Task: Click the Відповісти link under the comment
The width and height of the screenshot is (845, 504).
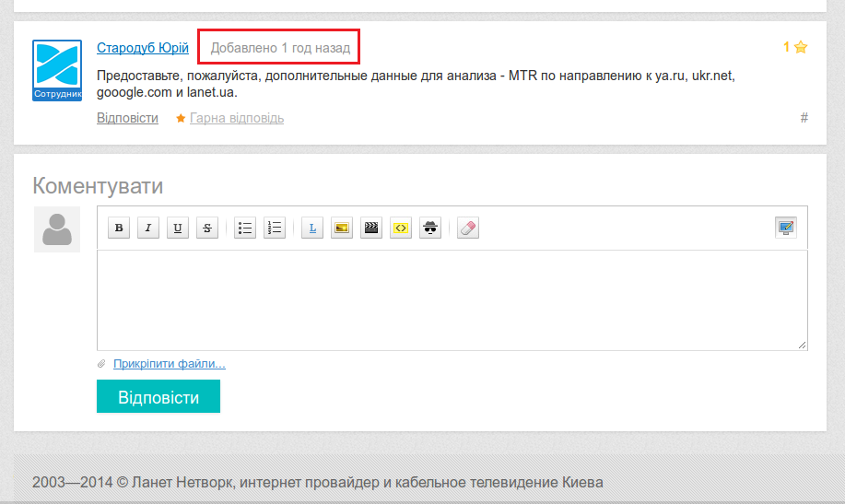Action: click(127, 118)
